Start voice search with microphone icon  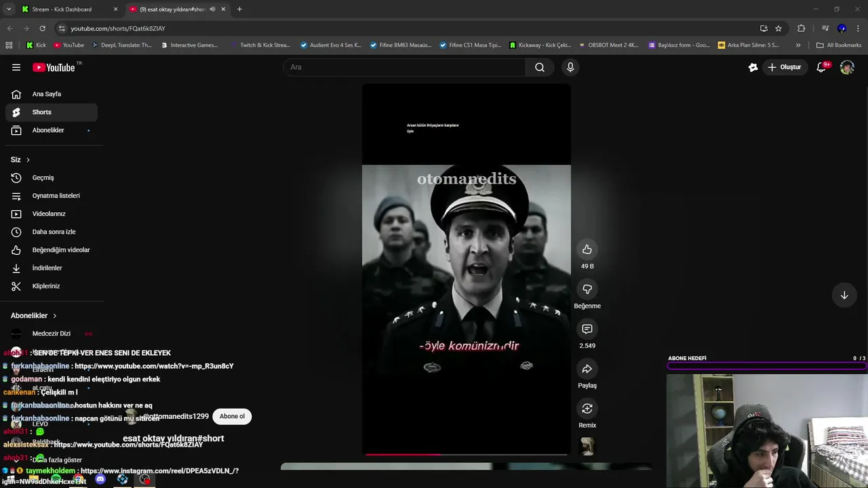[x=570, y=67]
